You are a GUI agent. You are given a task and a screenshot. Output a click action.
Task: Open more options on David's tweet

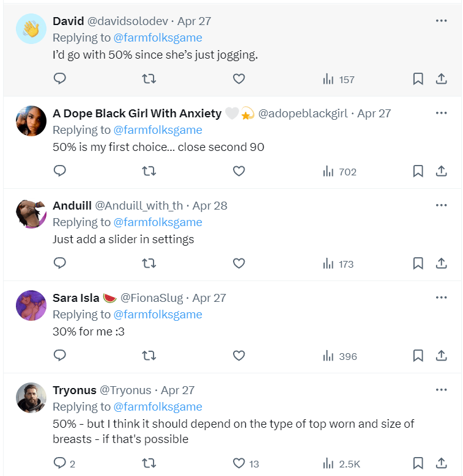(441, 21)
